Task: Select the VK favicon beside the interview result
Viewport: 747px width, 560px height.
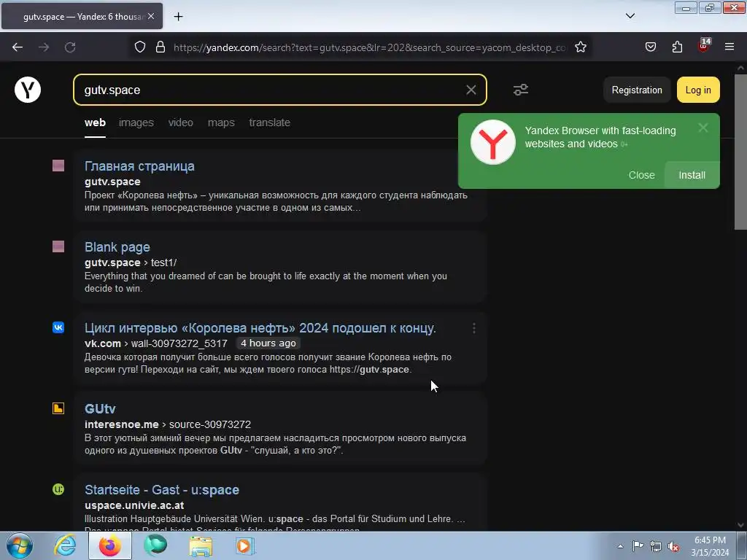Action: pos(58,327)
